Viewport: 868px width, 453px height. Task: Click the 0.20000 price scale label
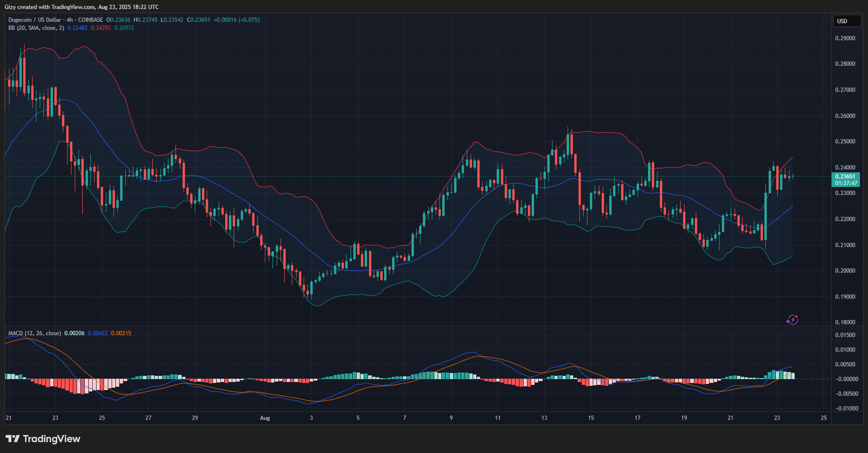pyautogui.click(x=845, y=271)
